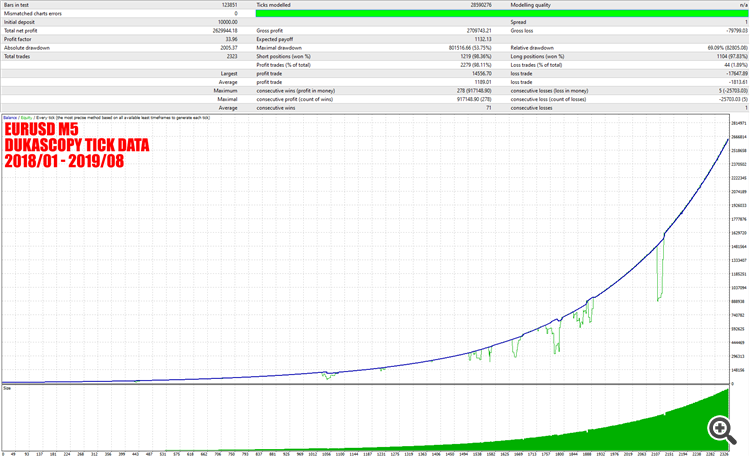The height and width of the screenshot is (457, 750).
Task: Select the 'Size' label in lower panel
Action: pos(7,389)
